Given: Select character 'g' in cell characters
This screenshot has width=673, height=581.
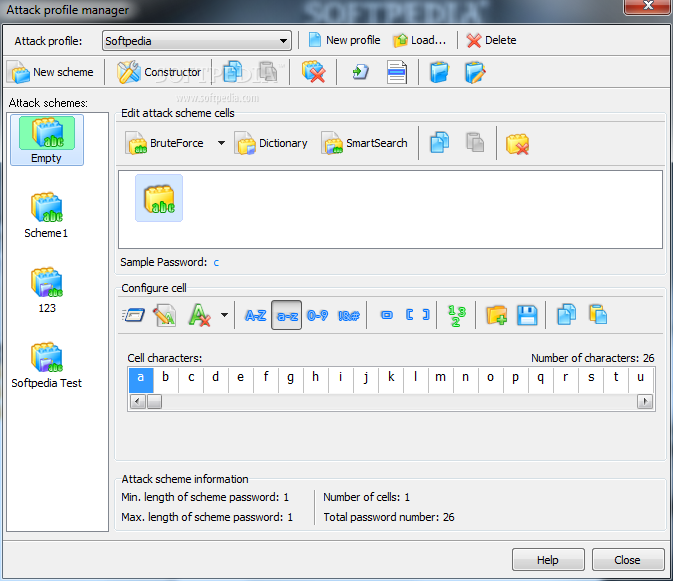Looking at the screenshot, I should [x=291, y=380].
